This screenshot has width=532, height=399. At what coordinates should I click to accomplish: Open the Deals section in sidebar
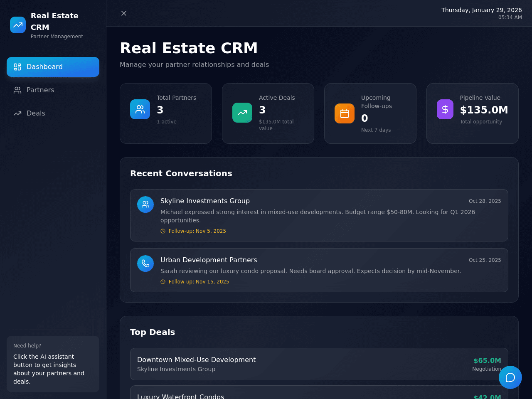click(x=53, y=113)
